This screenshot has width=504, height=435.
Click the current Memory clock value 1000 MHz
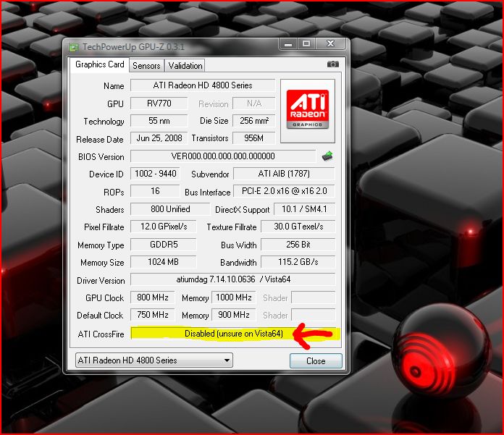point(234,297)
